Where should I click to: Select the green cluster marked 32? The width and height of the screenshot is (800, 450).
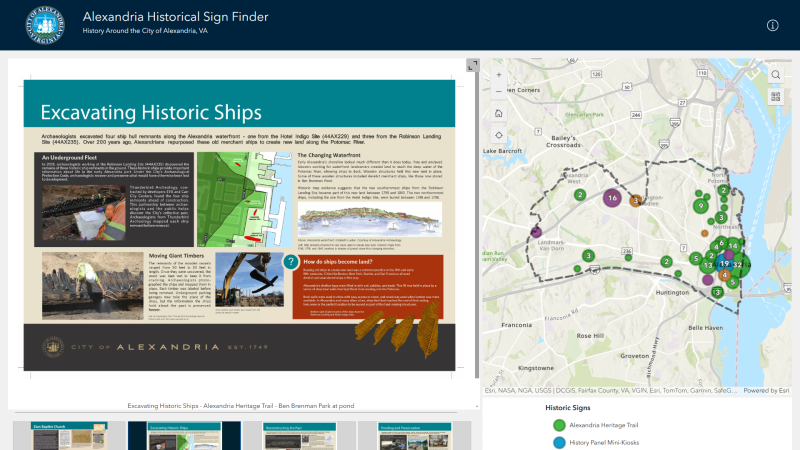coord(737,265)
